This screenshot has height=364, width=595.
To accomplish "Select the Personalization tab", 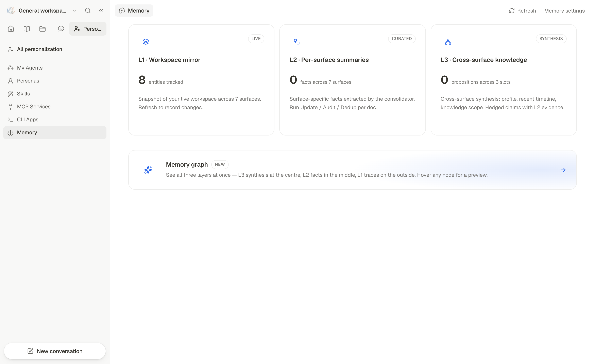I will click(x=88, y=29).
